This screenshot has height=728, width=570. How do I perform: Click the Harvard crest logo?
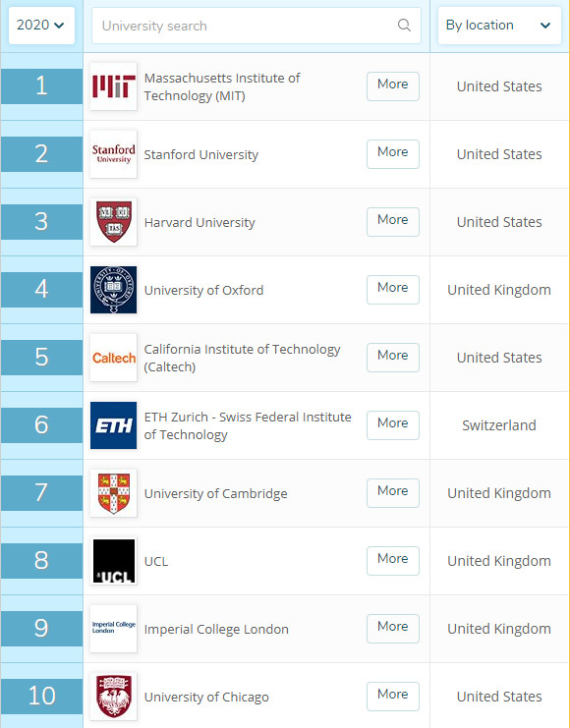click(x=113, y=222)
